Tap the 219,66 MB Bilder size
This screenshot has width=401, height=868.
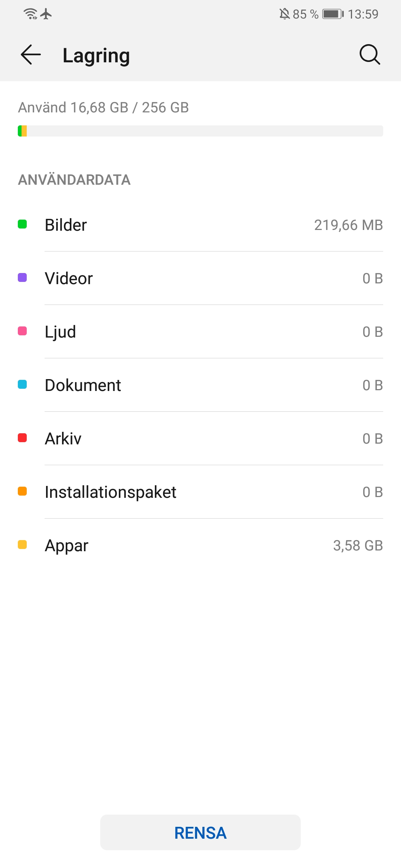348,225
